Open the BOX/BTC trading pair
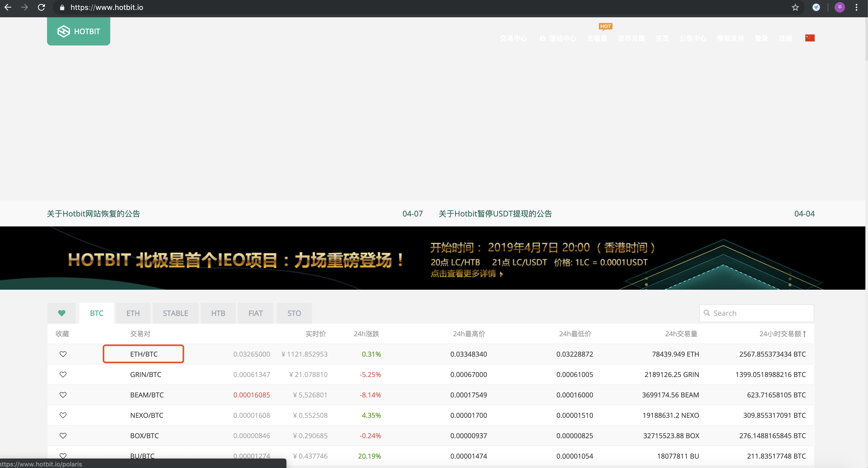 pyautogui.click(x=144, y=436)
